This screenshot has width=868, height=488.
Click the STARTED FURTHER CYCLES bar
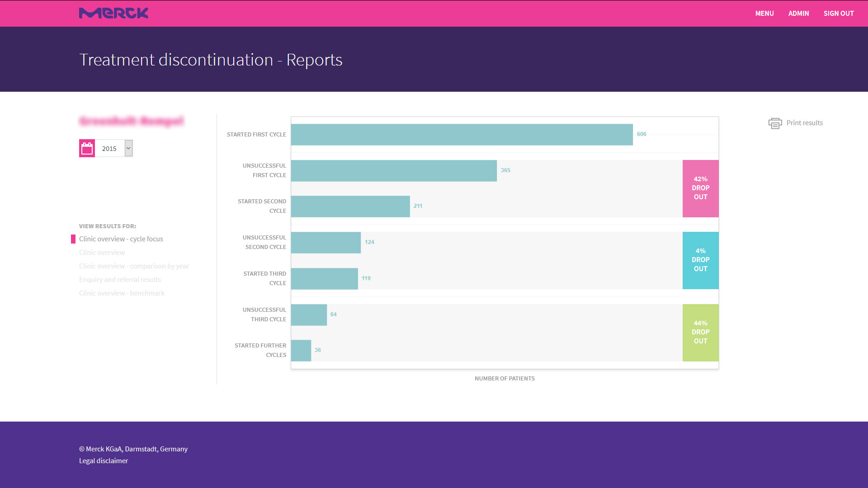[x=301, y=350]
